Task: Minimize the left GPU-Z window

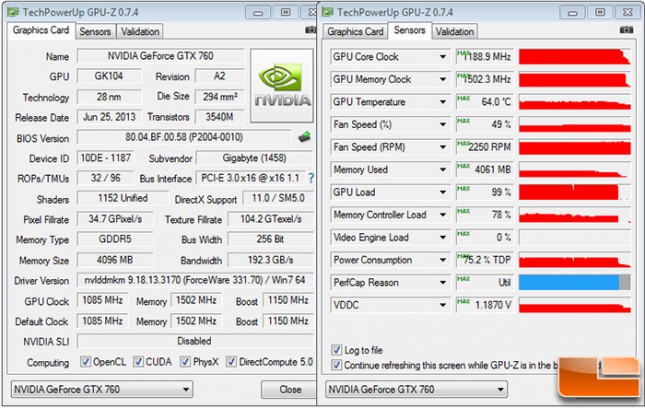Action: coord(258,12)
